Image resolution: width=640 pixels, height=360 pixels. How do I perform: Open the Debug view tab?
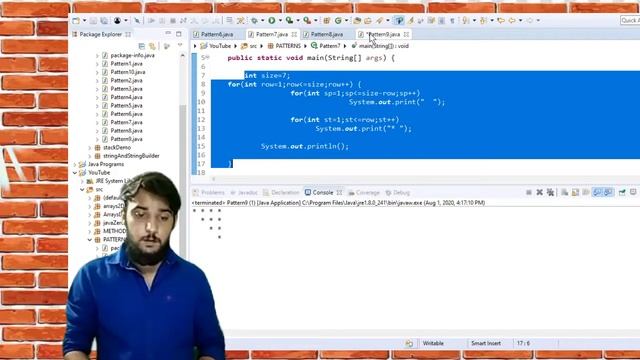[x=398, y=193]
